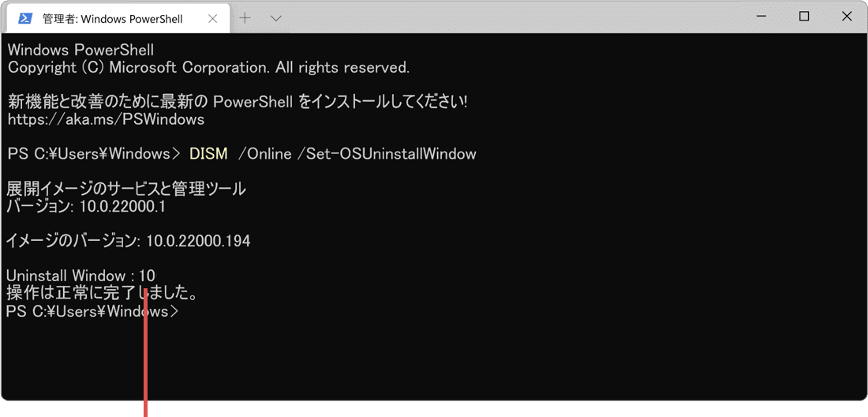Screen dimensions: 868x417
Task: Close the terminal window
Action: coord(847,17)
